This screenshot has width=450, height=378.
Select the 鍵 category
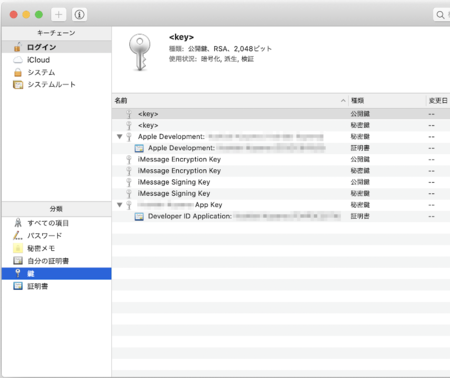(x=56, y=274)
